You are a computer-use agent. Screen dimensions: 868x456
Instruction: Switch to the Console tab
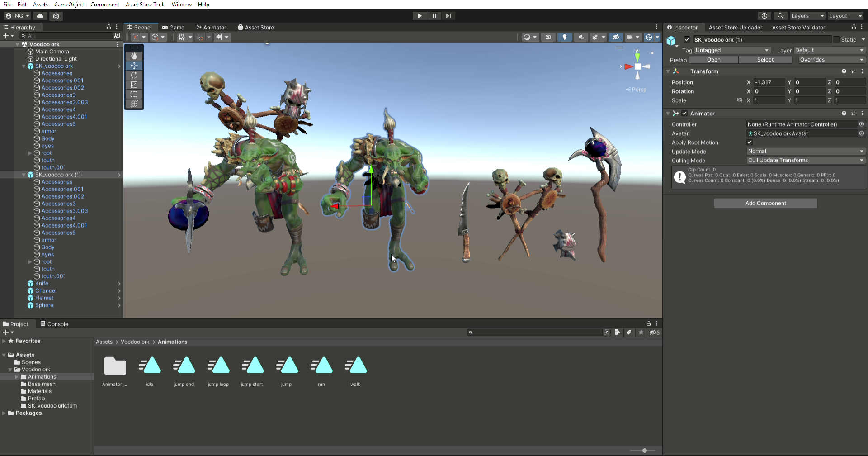coord(54,324)
